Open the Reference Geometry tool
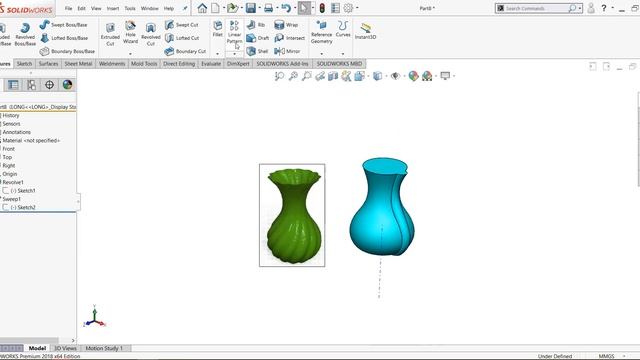 tap(321, 32)
